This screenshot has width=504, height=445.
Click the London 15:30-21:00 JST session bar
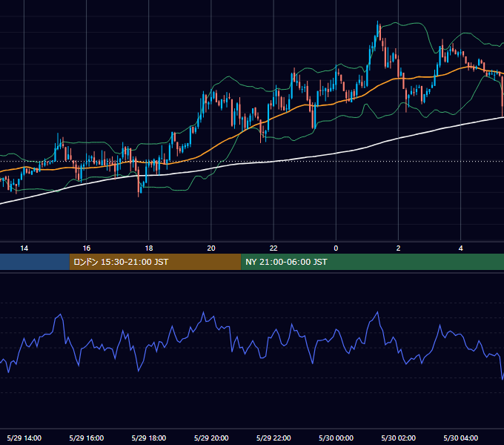[155, 262]
